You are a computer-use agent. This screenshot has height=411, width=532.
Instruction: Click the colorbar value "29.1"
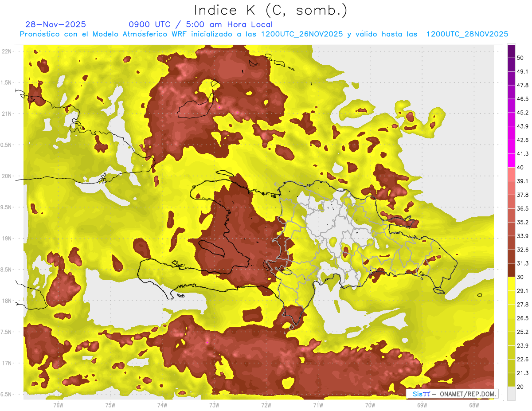pos(523,290)
